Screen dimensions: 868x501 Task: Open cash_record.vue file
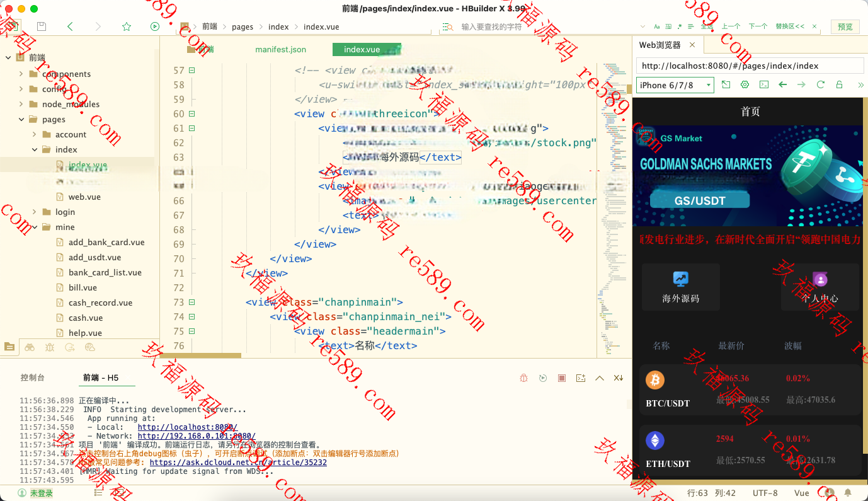(x=100, y=302)
